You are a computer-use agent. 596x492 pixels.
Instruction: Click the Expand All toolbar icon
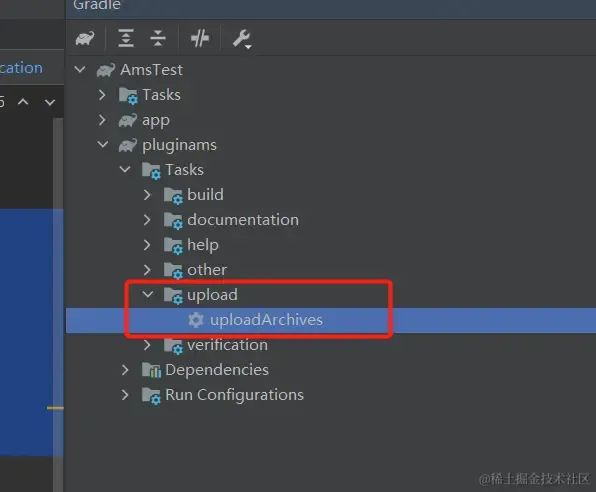pyautogui.click(x=126, y=38)
